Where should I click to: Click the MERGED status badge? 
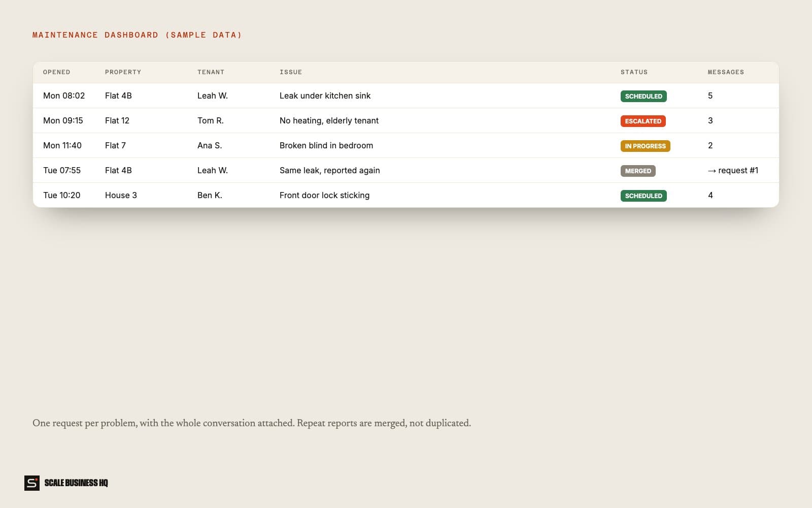coord(638,171)
